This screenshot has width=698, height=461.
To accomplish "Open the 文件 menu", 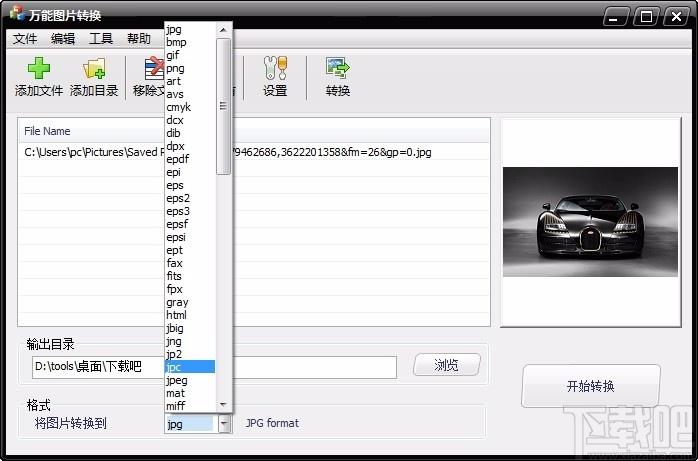I will [x=25, y=39].
